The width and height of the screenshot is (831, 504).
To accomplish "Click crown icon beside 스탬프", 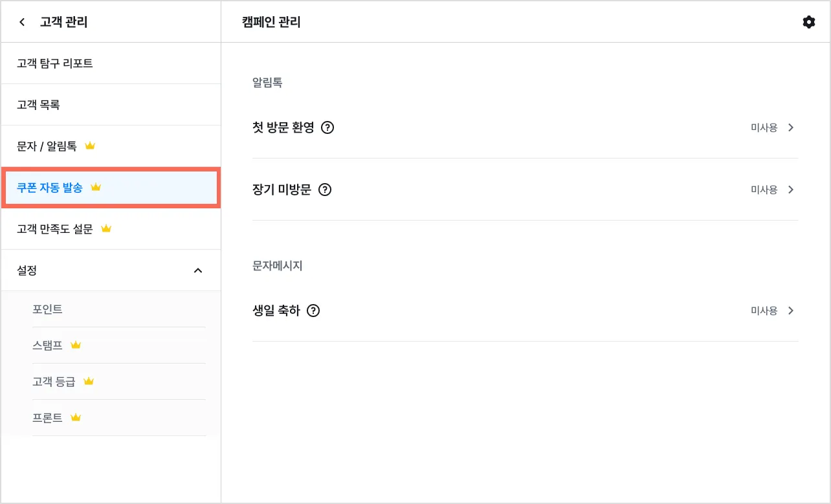I will [x=76, y=345].
